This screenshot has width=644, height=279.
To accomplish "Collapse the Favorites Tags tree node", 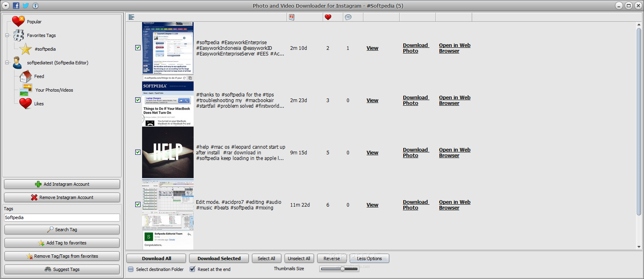I will click(x=7, y=35).
